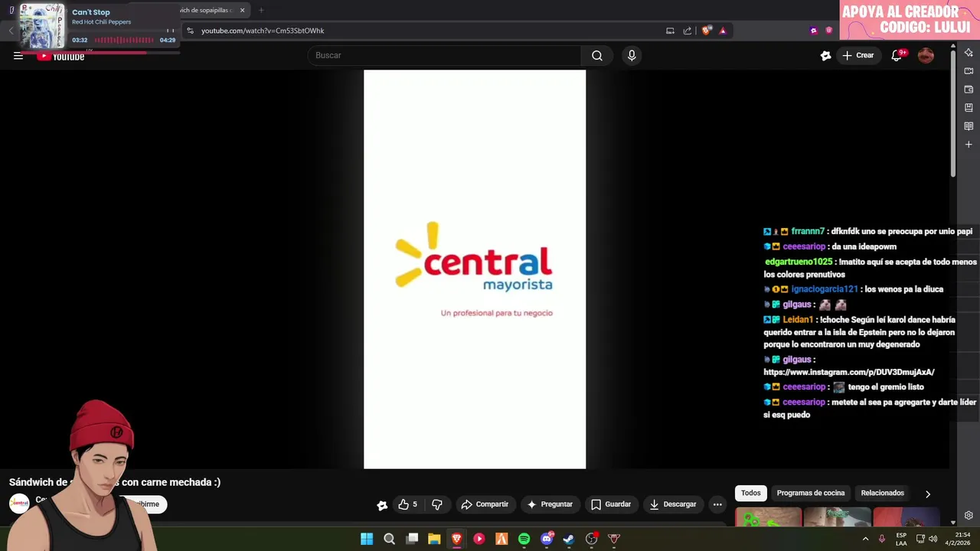Open the reading list icon in sidebar

click(969, 126)
